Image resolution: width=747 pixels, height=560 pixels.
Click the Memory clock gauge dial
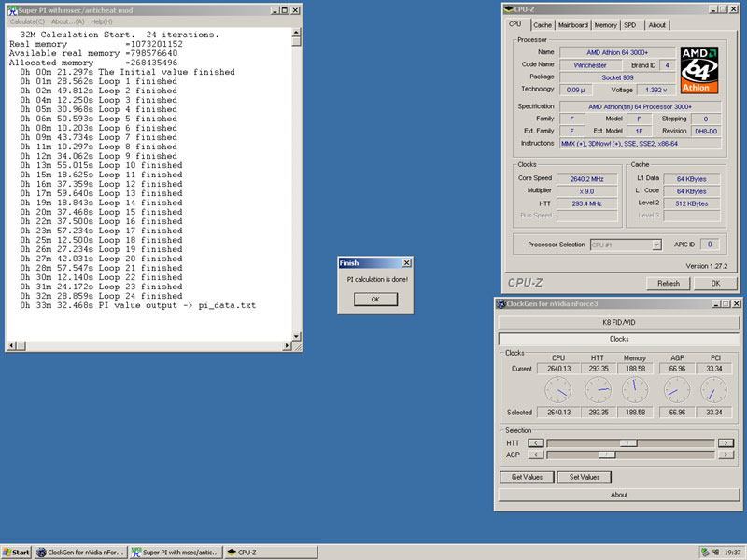click(x=635, y=390)
